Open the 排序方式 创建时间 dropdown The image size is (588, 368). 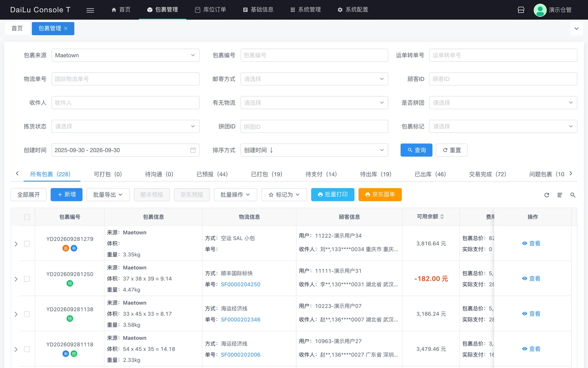point(314,150)
